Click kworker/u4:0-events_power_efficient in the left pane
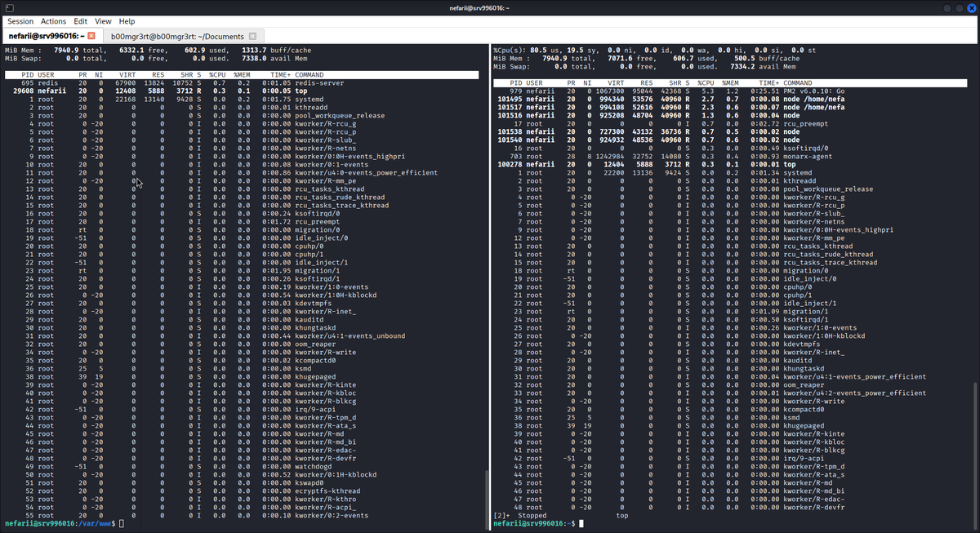Image resolution: width=980 pixels, height=533 pixels. [x=366, y=173]
